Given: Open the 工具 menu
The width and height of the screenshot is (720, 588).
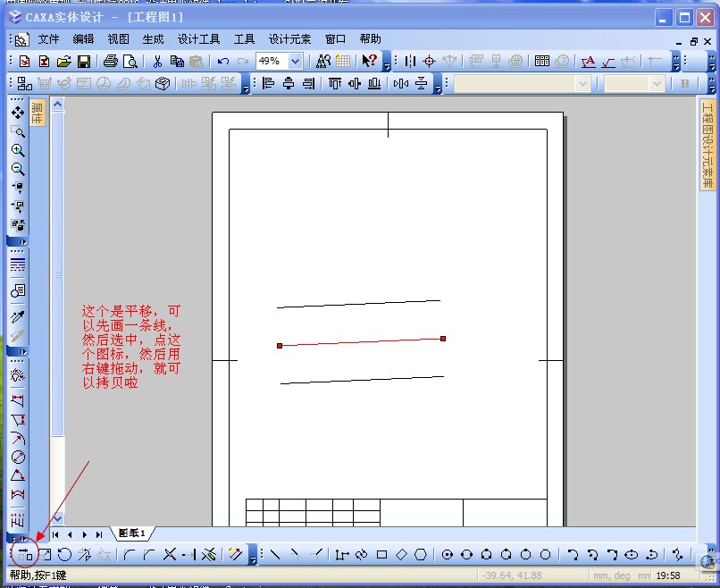Looking at the screenshot, I should click(x=244, y=39).
